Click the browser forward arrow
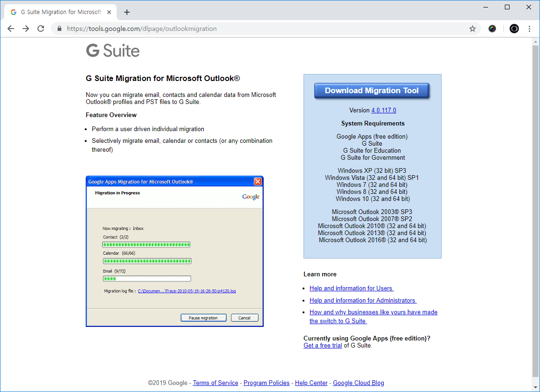This screenshot has width=540, height=392. [x=26, y=29]
